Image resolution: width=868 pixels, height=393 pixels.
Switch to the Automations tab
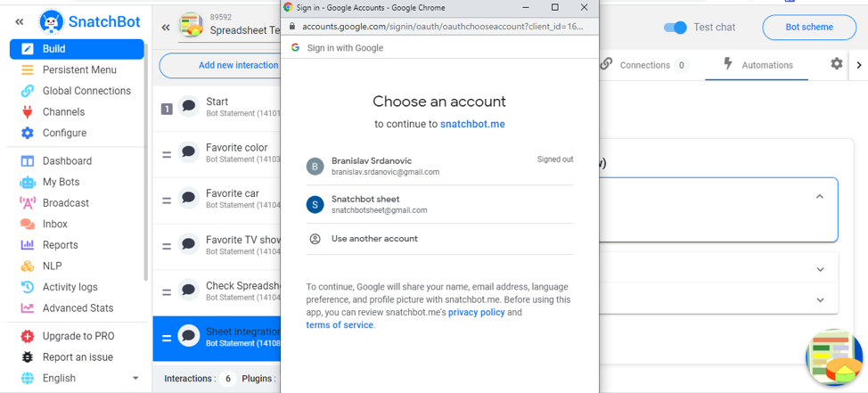click(x=757, y=65)
